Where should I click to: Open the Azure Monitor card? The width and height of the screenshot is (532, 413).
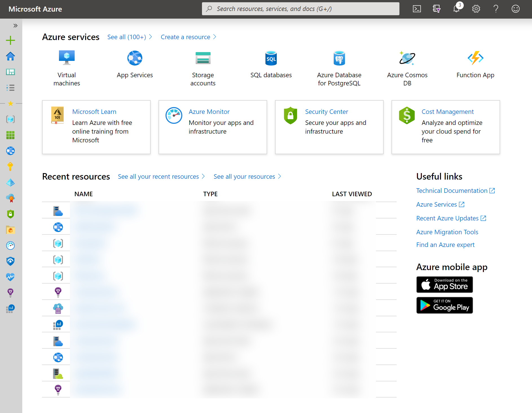[213, 127]
